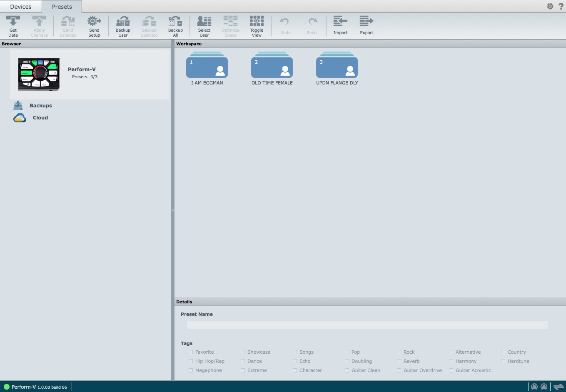Click the Backup All icon
The width and height of the screenshot is (566, 392).
point(175,25)
